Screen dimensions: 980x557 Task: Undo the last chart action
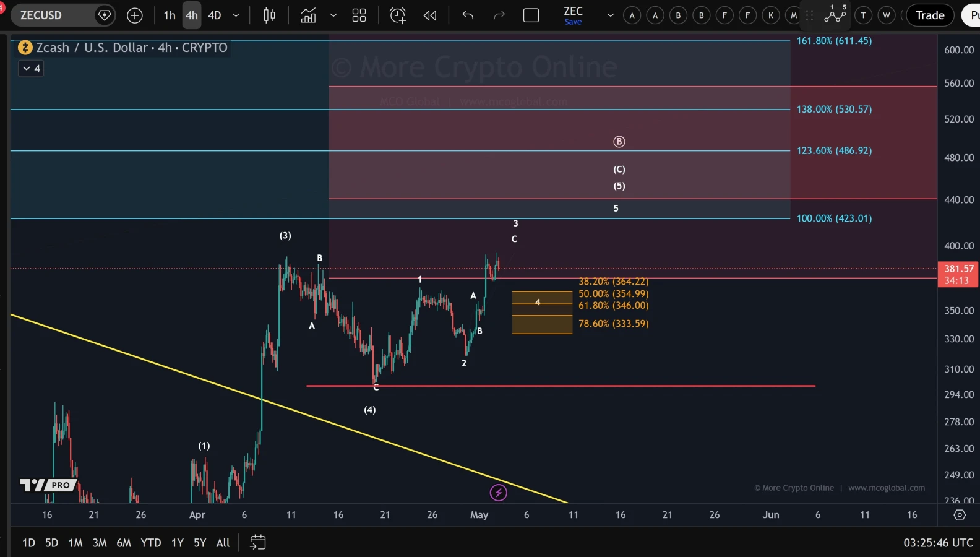click(468, 15)
